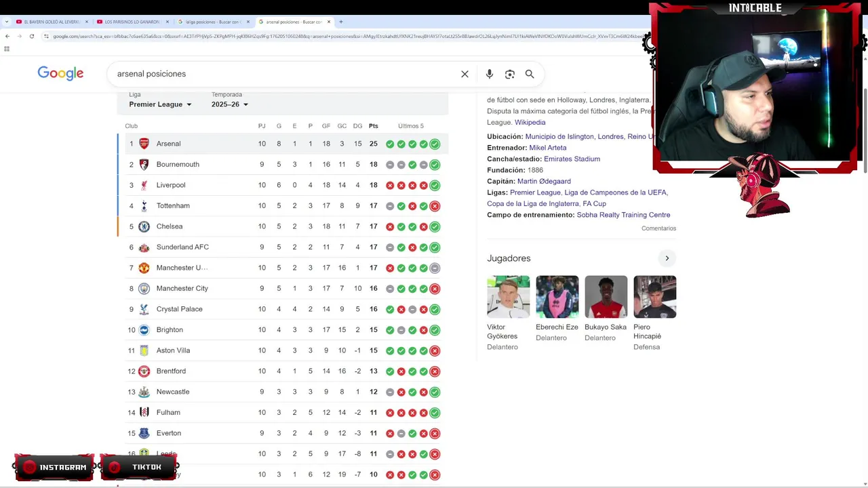Open the Emirates Stadium link
The image size is (868, 488).
pyautogui.click(x=572, y=159)
